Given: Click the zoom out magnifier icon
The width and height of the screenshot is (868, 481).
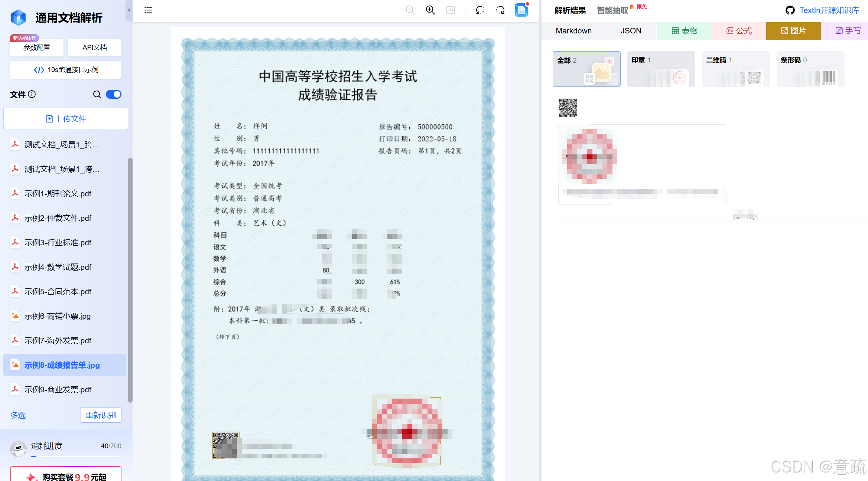Looking at the screenshot, I should [410, 10].
